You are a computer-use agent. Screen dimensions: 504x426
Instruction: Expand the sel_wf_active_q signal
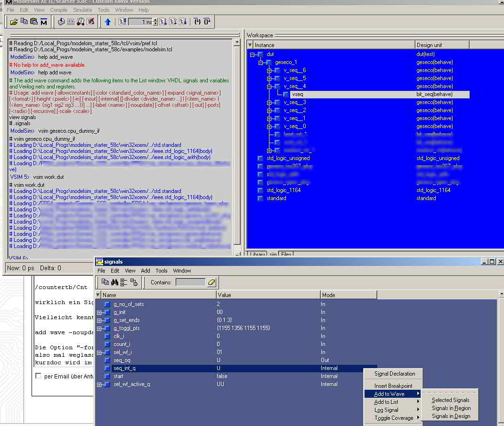99,385
